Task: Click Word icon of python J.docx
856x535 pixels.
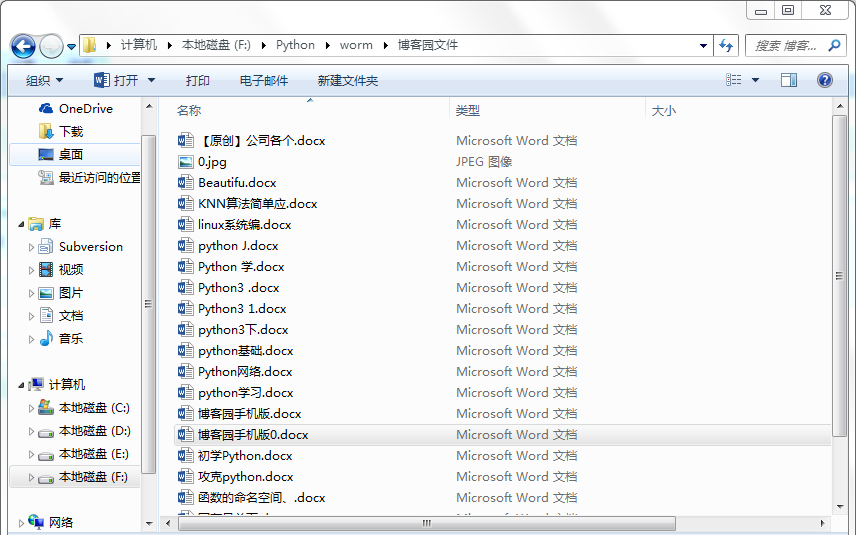Action: point(186,246)
